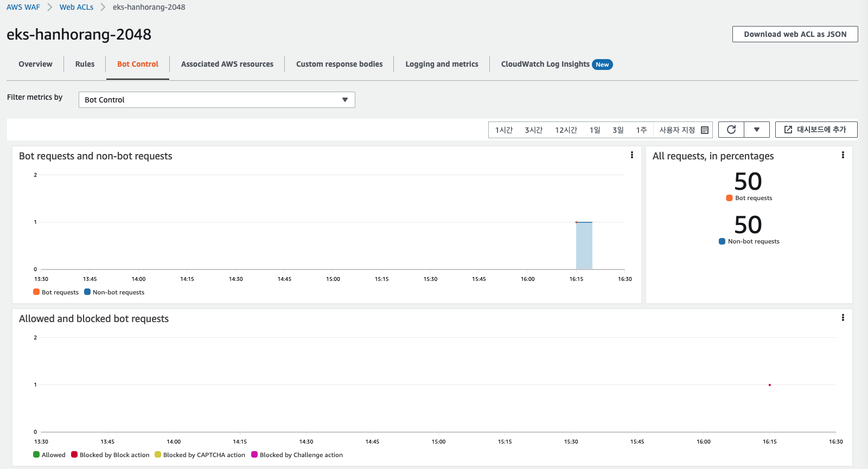Open CloudWatch Log Insights tab
The width and height of the screenshot is (868, 469).
click(x=545, y=64)
